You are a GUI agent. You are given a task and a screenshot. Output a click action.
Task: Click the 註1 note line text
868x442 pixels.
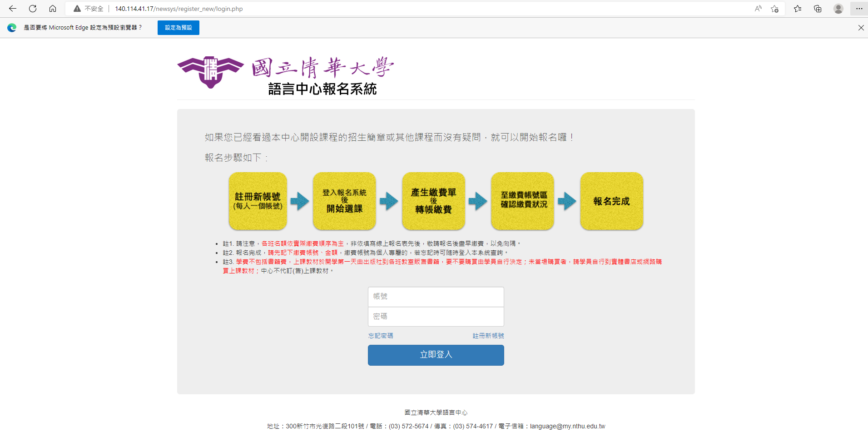tap(372, 243)
